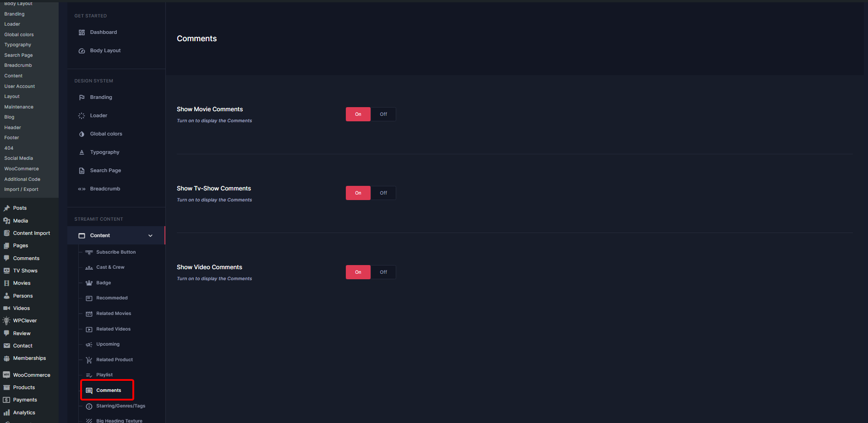
Task: Open Additional Code submenu link
Action: [22, 179]
